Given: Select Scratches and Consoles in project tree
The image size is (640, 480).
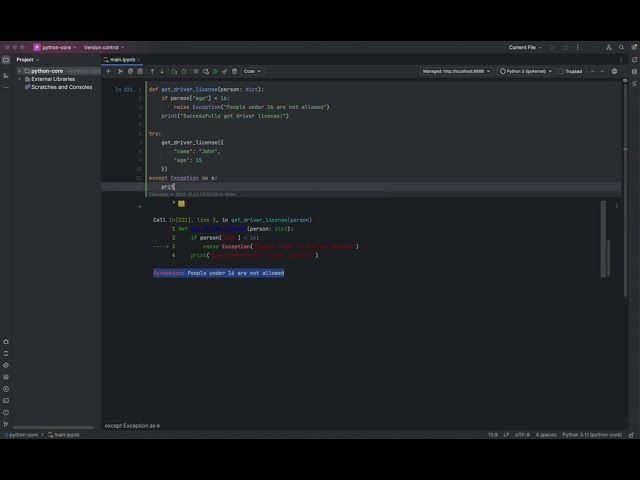Looking at the screenshot, I should [x=62, y=87].
